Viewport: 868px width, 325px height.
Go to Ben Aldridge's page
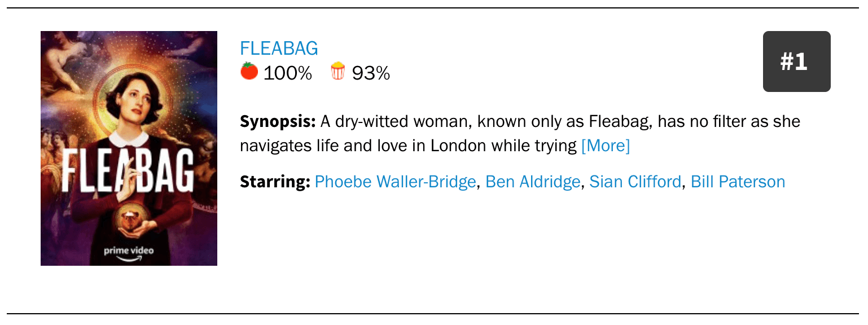pyautogui.click(x=532, y=182)
